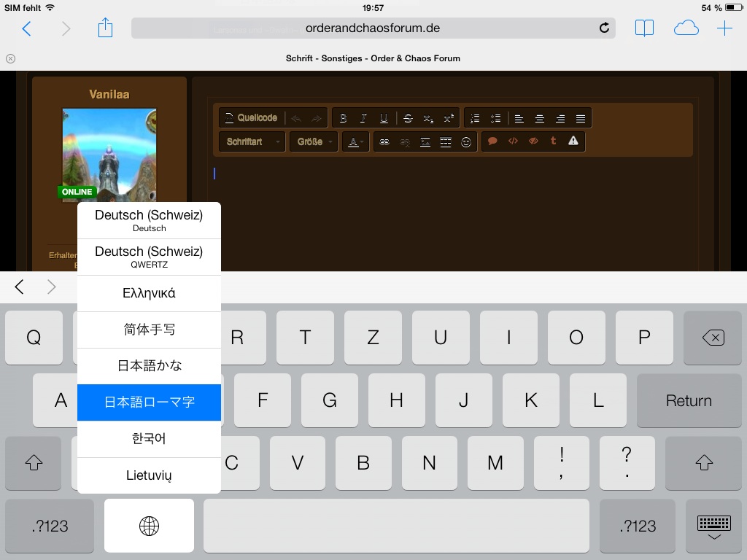
Task: Toggle underline formatting in editor toolbar
Action: (x=384, y=118)
